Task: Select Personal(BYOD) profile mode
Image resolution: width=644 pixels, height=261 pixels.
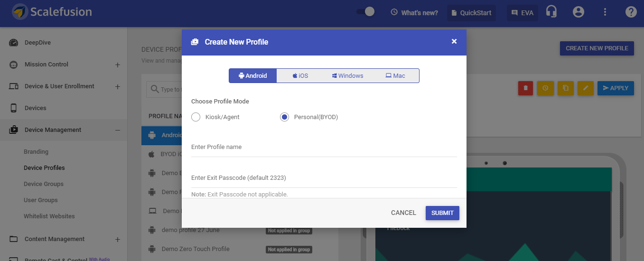Action: click(x=284, y=117)
